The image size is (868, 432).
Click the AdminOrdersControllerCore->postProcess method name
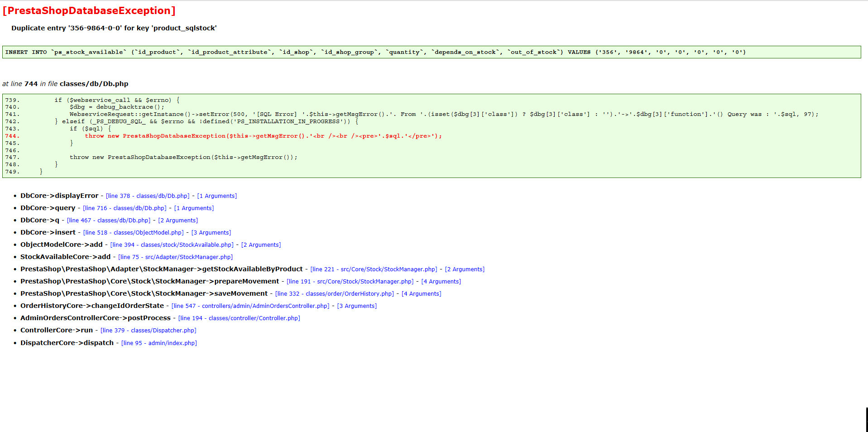pyautogui.click(x=96, y=318)
